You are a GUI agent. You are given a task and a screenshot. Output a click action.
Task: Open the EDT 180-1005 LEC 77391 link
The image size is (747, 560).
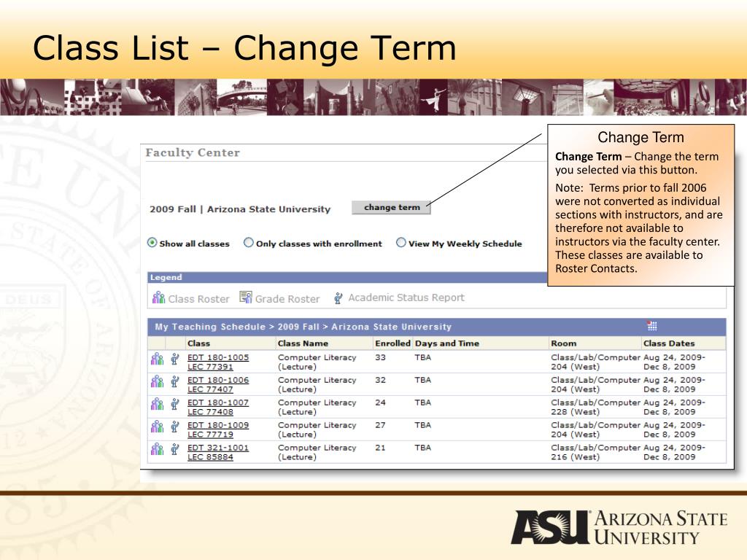click(217, 362)
